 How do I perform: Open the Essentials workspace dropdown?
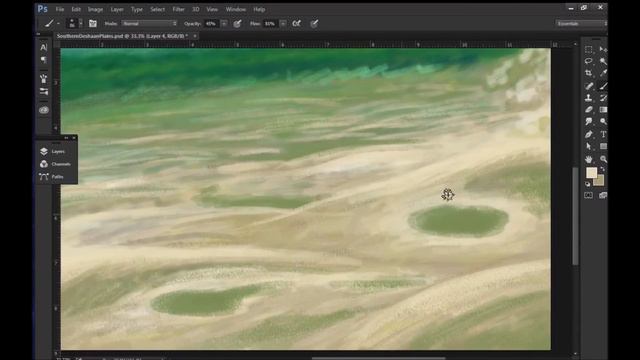pyautogui.click(x=582, y=24)
